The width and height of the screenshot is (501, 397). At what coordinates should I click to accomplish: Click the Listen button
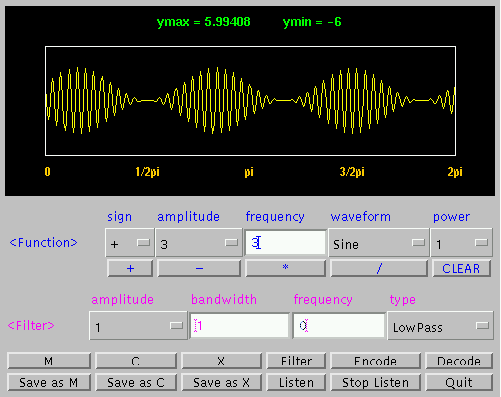pyautogui.click(x=296, y=382)
